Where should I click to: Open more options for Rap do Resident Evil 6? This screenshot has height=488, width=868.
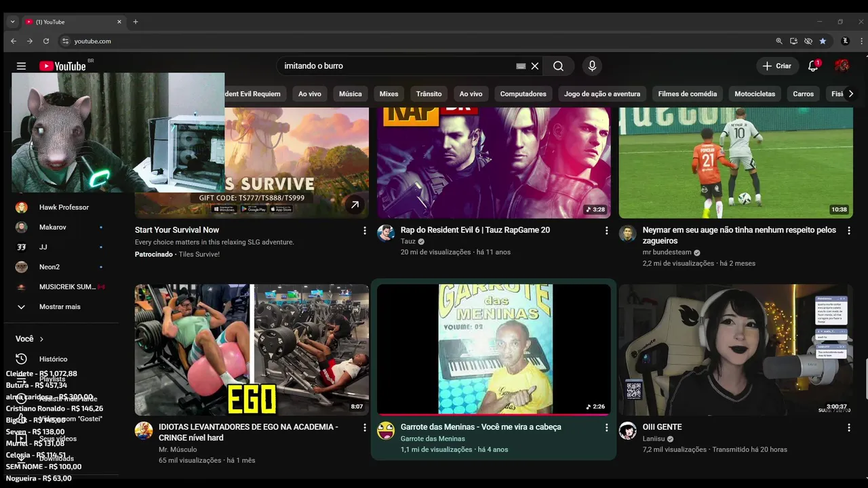point(606,230)
